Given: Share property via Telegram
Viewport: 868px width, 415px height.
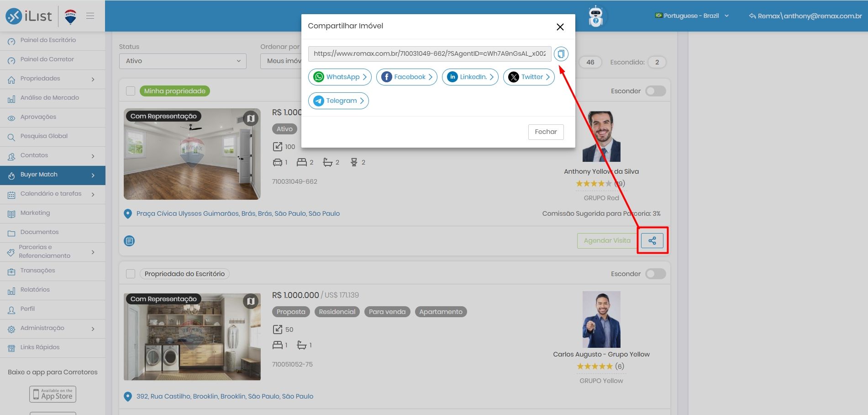Looking at the screenshot, I should 338,101.
